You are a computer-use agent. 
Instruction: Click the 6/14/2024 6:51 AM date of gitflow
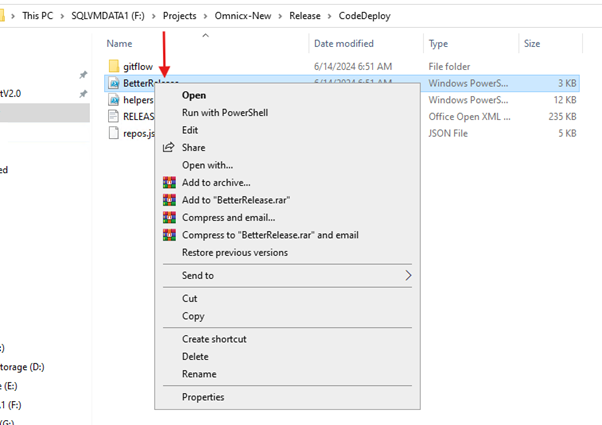353,66
